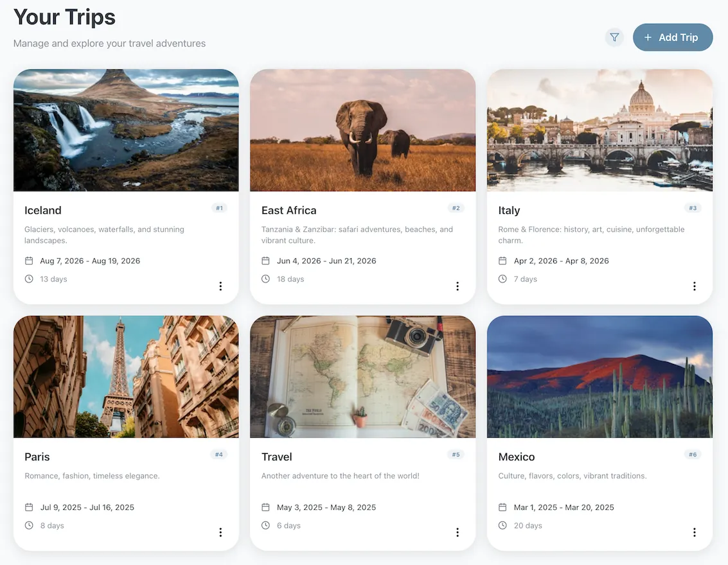
Task: Open the Iceland waterfall photo
Action: tap(126, 130)
